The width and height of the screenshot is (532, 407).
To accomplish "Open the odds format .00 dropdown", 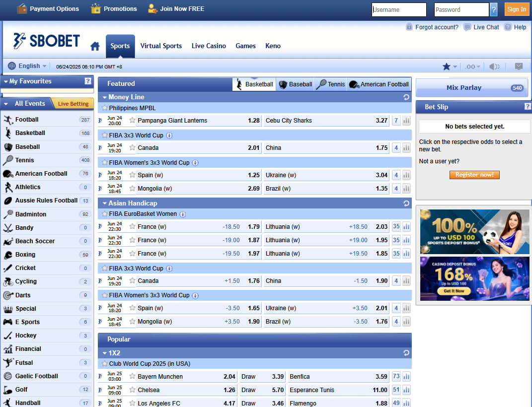I will [472, 67].
